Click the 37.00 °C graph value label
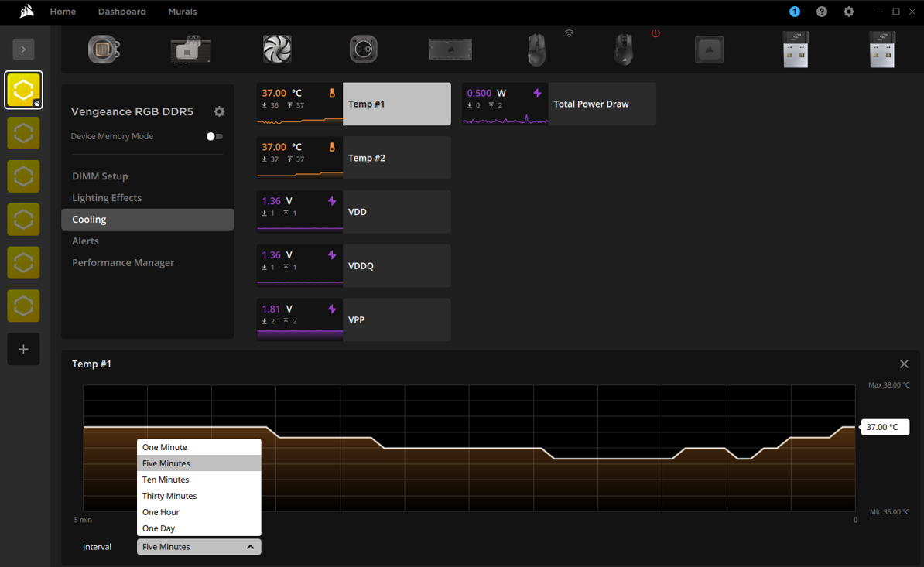 (885, 427)
